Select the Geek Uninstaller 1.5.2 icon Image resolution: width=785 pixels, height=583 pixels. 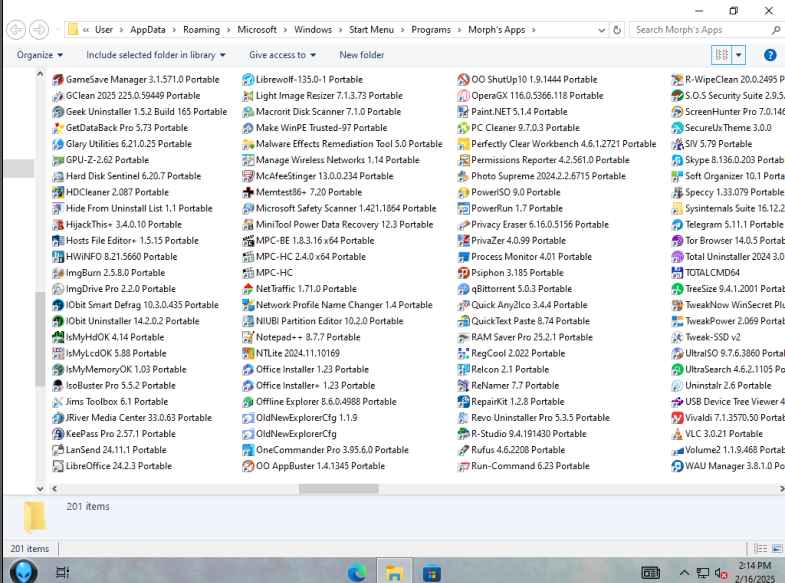click(58, 112)
